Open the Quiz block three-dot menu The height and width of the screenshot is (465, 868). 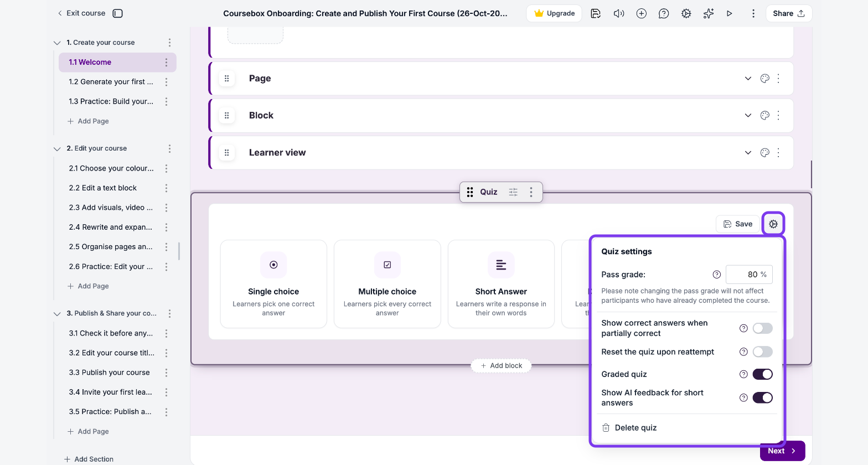click(x=531, y=192)
